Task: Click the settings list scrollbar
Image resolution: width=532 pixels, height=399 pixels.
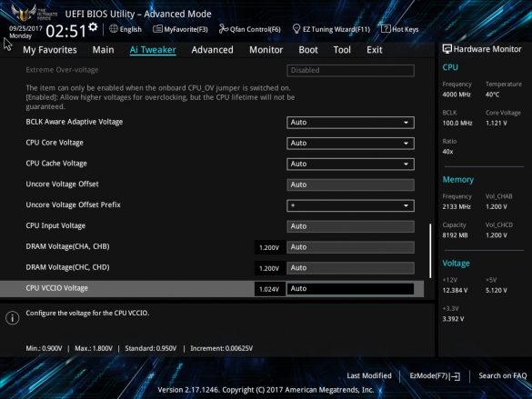Action: click(x=430, y=251)
